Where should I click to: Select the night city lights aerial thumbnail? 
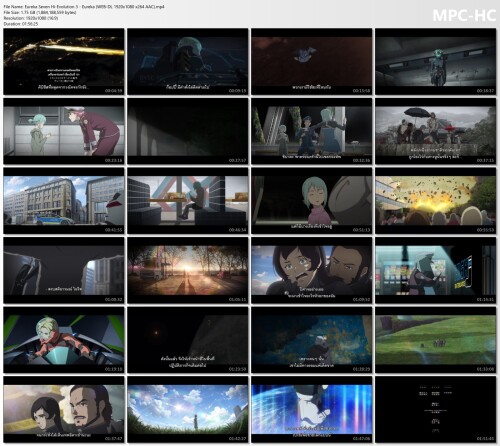point(64,62)
